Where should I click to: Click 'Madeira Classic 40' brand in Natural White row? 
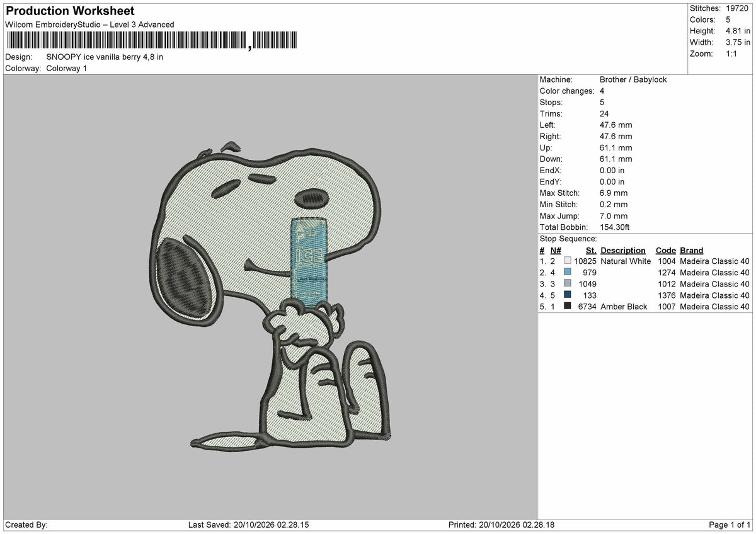pos(714,261)
